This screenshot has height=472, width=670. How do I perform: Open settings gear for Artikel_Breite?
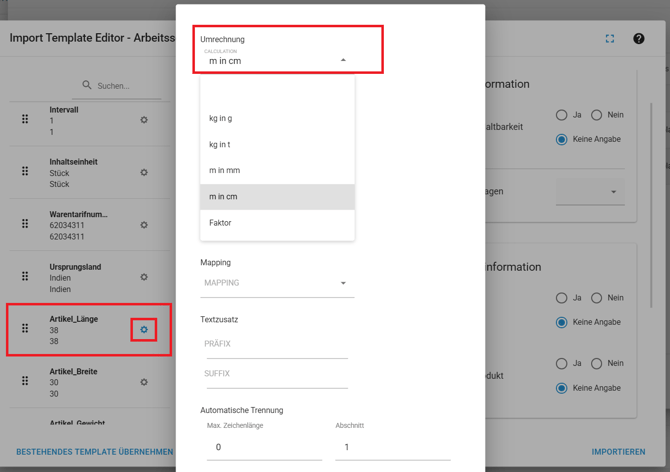tap(144, 382)
